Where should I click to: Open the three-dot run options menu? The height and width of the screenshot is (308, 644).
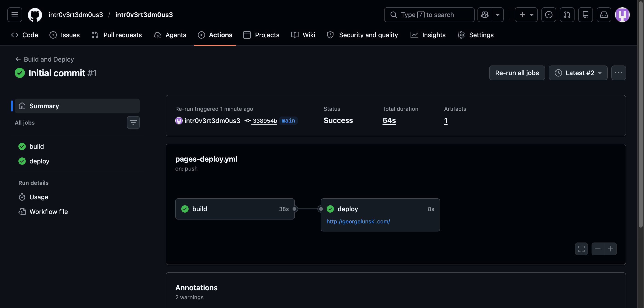[x=618, y=73]
